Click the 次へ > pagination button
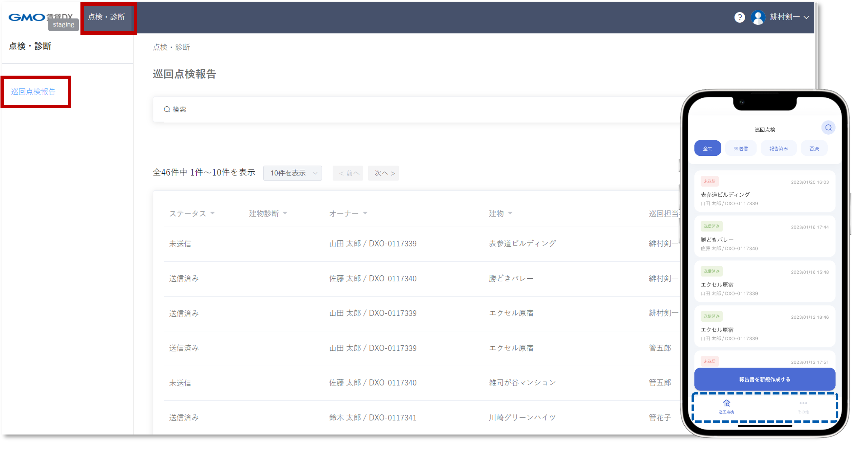This screenshot has width=868, height=456. pyautogui.click(x=383, y=173)
